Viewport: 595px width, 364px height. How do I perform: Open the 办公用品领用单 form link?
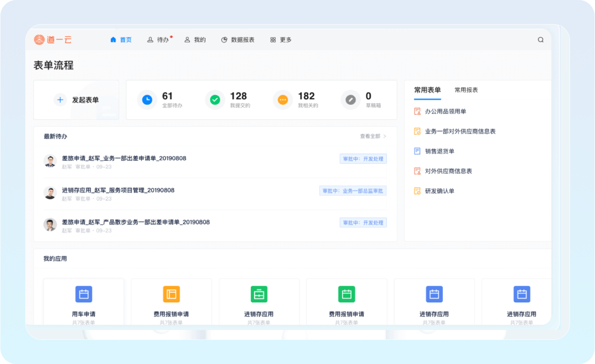pyautogui.click(x=445, y=112)
